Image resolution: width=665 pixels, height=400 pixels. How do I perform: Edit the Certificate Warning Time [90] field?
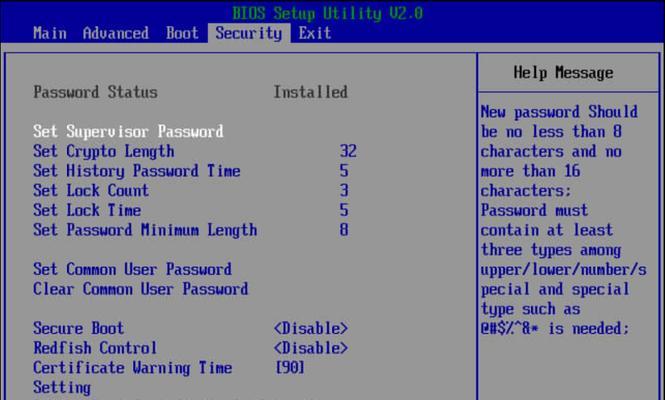click(x=290, y=367)
